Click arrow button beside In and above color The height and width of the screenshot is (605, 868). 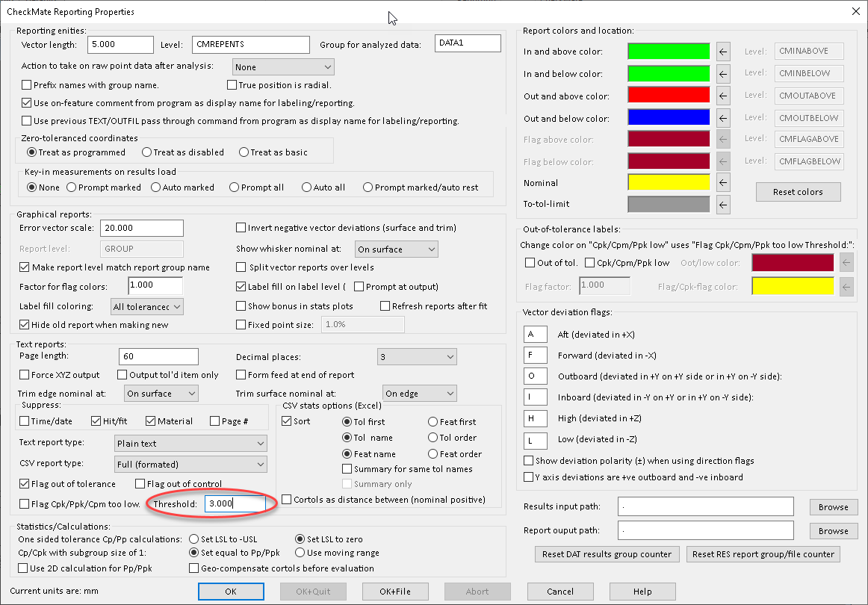(x=722, y=52)
